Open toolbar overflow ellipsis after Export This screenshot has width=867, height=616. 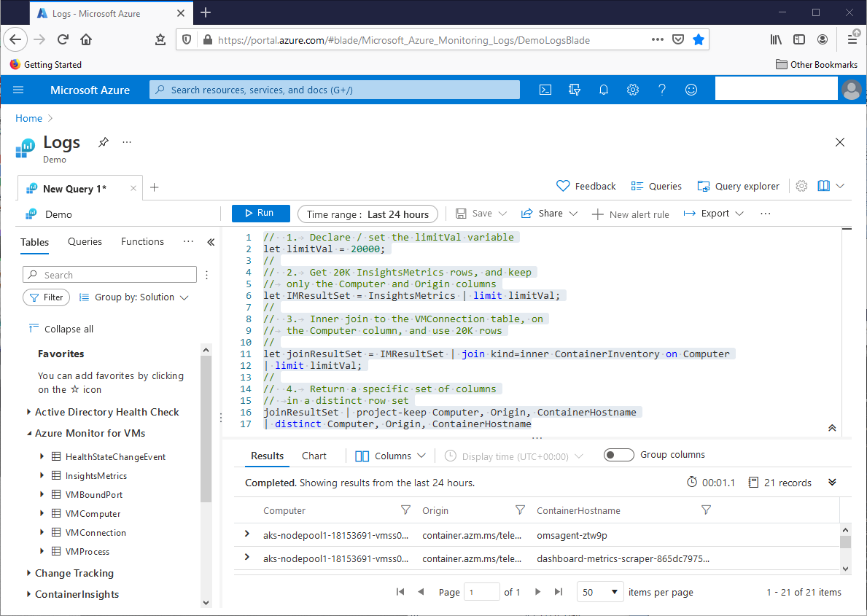click(x=765, y=214)
